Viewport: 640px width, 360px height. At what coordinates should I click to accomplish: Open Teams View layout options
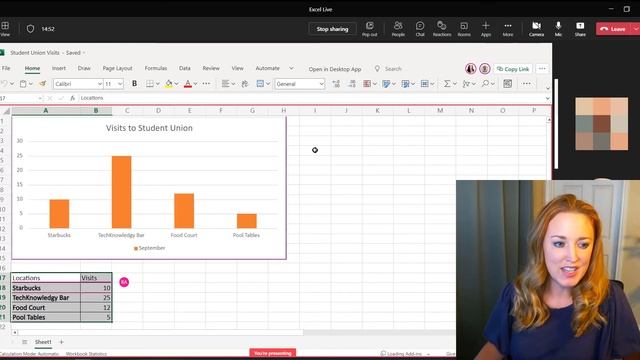5,29
